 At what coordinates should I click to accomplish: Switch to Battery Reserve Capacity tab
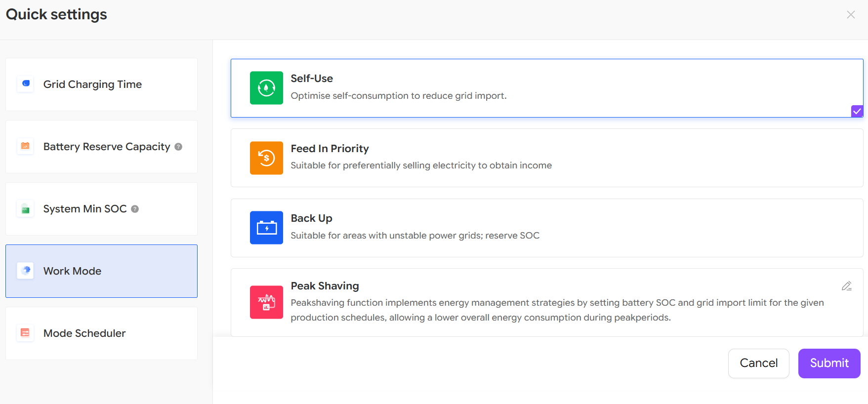[x=101, y=147]
